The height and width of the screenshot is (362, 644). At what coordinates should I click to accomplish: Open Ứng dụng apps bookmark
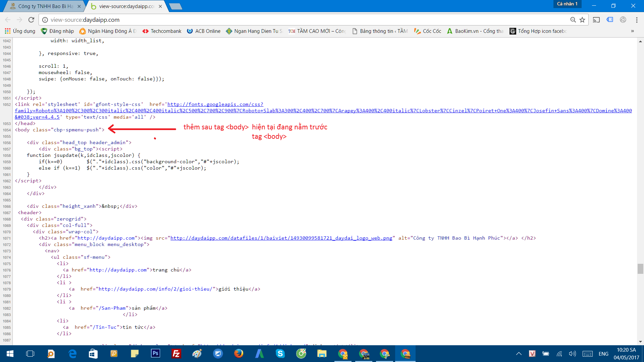pyautogui.click(x=20, y=31)
